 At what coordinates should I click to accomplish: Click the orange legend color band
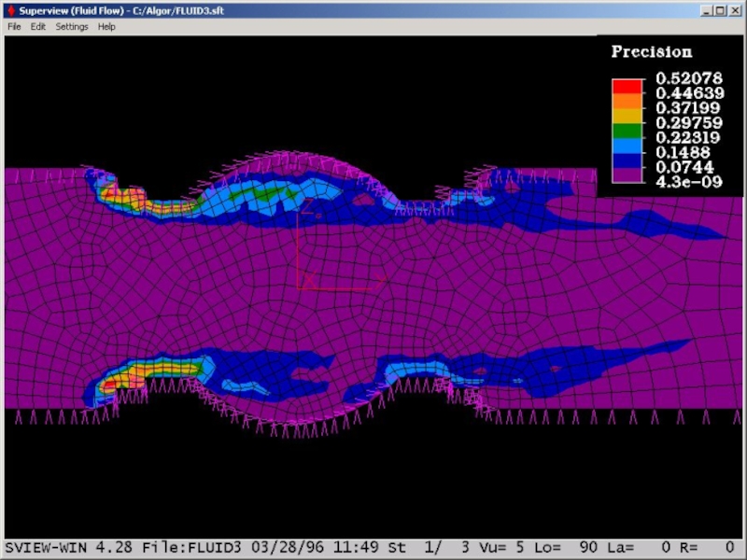(627, 101)
